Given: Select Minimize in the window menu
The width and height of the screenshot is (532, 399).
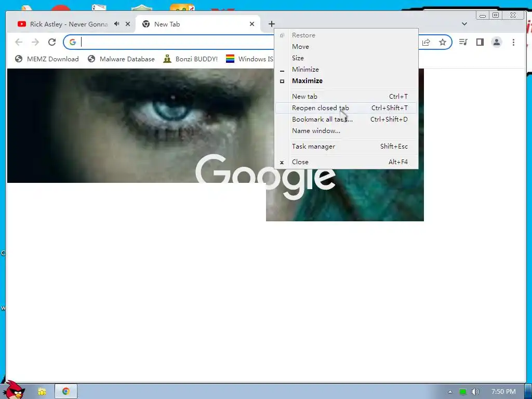Looking at the screenshot, I should [x=346, y=69].
